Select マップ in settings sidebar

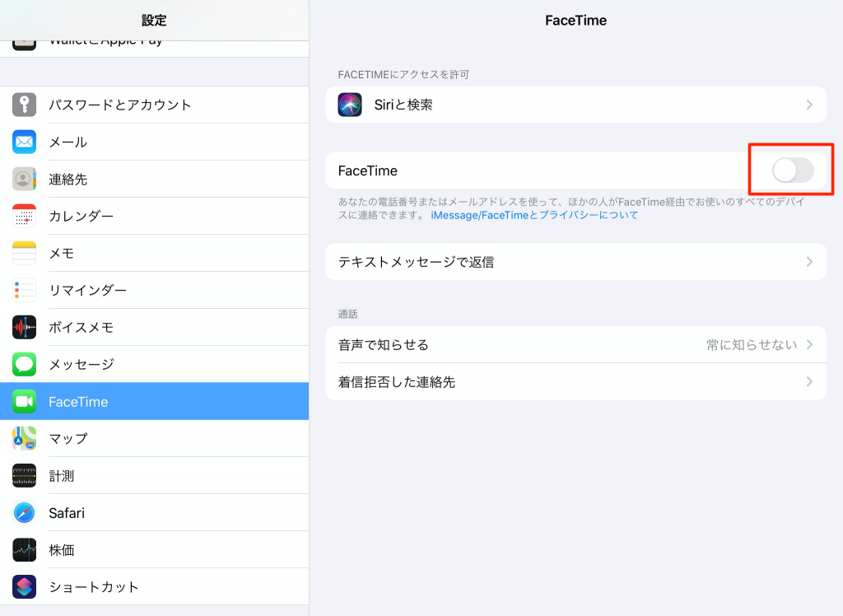coord(154,439)
